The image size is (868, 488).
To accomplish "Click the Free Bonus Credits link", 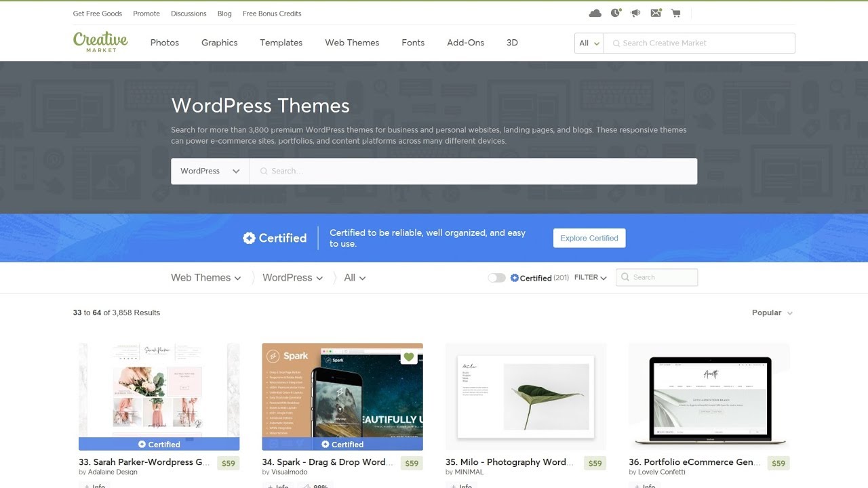I will pyautogui.click(x=272, y=14).
